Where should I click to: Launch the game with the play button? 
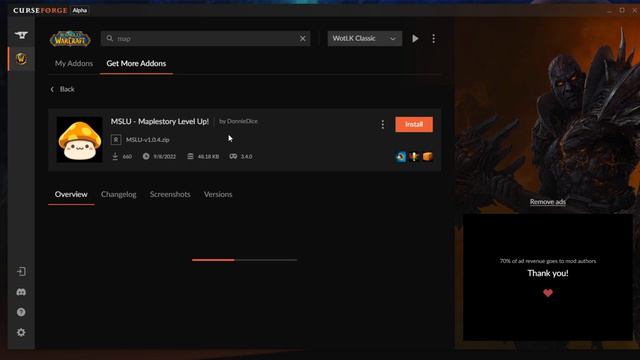(415, 38)
